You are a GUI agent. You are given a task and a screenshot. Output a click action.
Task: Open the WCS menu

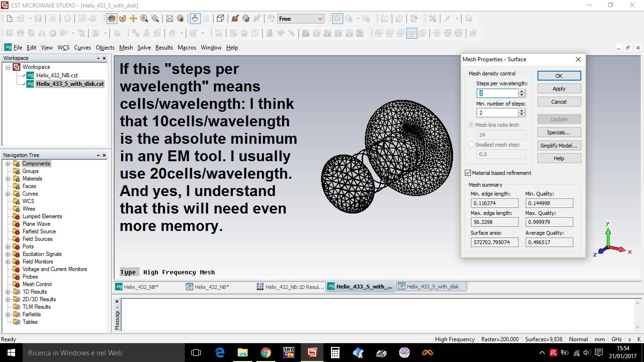[x=63, y=48]
